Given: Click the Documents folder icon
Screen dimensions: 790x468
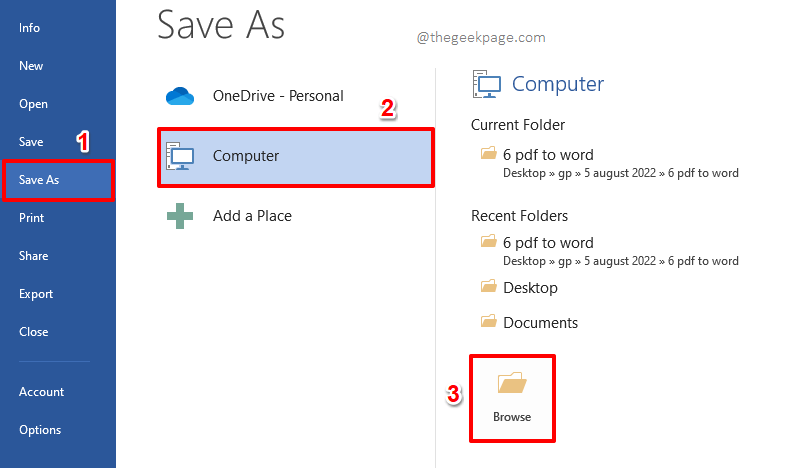Looking at the screenshot, I should coord(488,321).
